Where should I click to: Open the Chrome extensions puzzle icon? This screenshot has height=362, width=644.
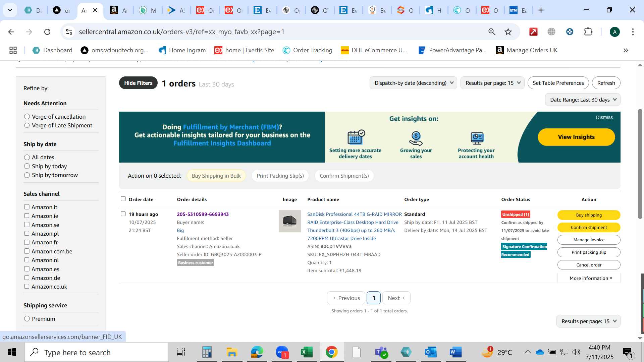(x=588, y=32)
